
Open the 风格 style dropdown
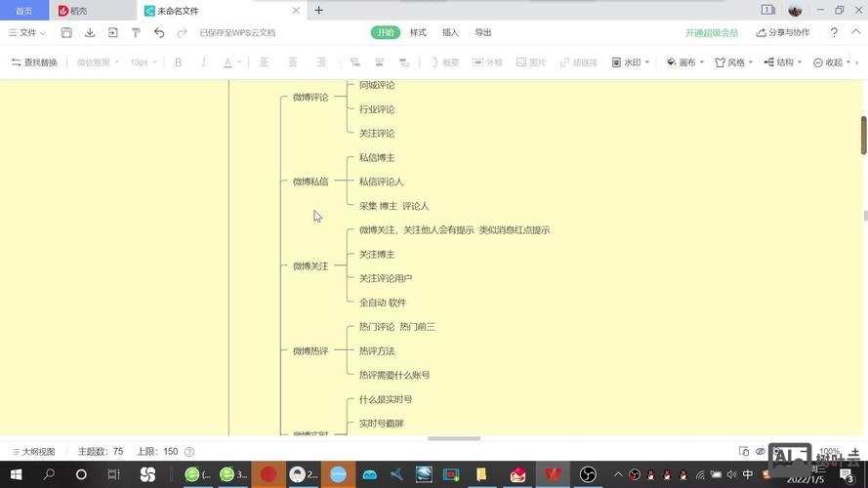(734, 62)
